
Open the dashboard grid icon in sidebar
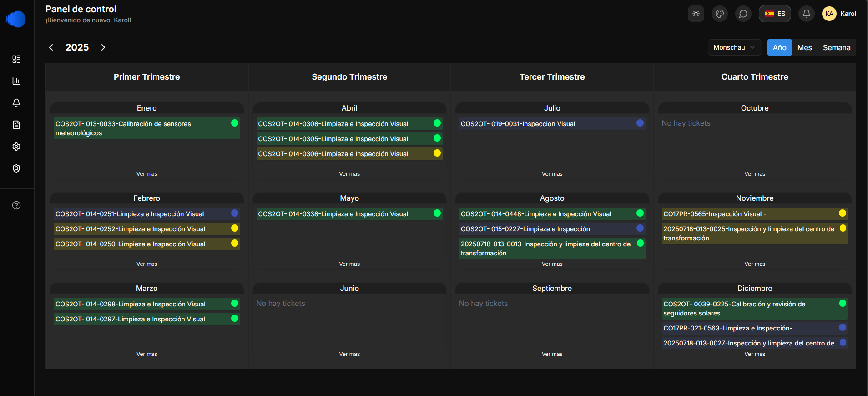coord(16,59)
